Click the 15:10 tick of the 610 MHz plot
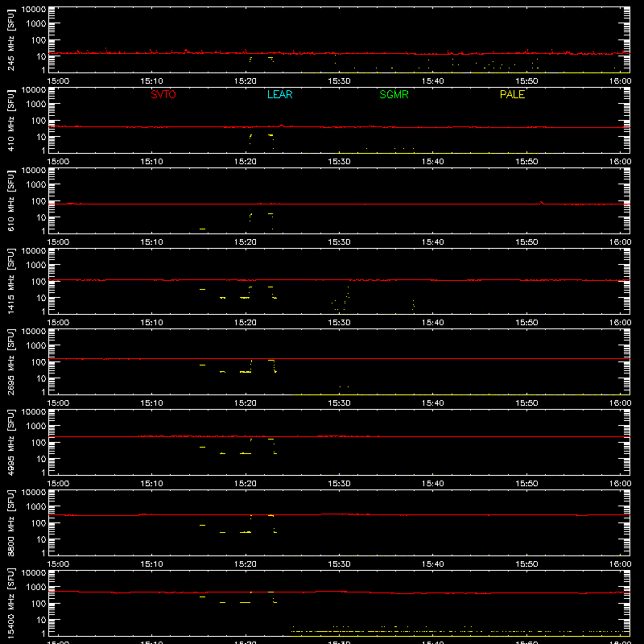The image size is (644, 644). [x=152, y=242]
